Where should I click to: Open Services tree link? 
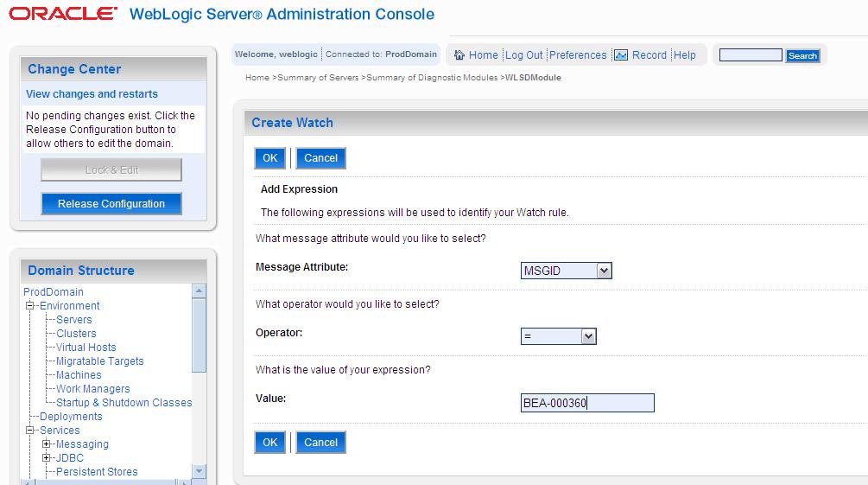click(x=60, y=431)
